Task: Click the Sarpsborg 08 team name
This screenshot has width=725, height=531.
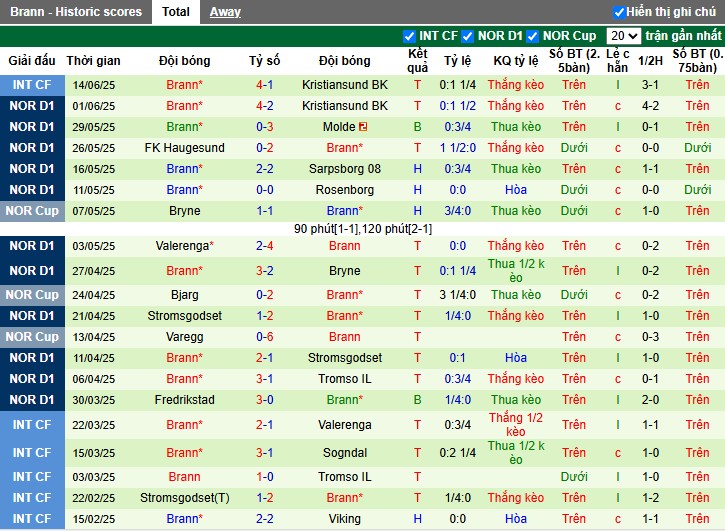Action: click(x=344, y=169)
